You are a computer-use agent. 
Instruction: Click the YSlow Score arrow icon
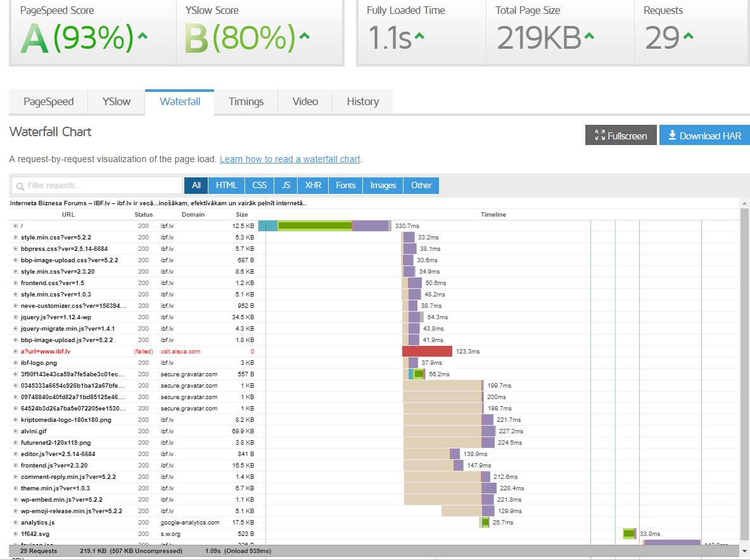point(305,36)
